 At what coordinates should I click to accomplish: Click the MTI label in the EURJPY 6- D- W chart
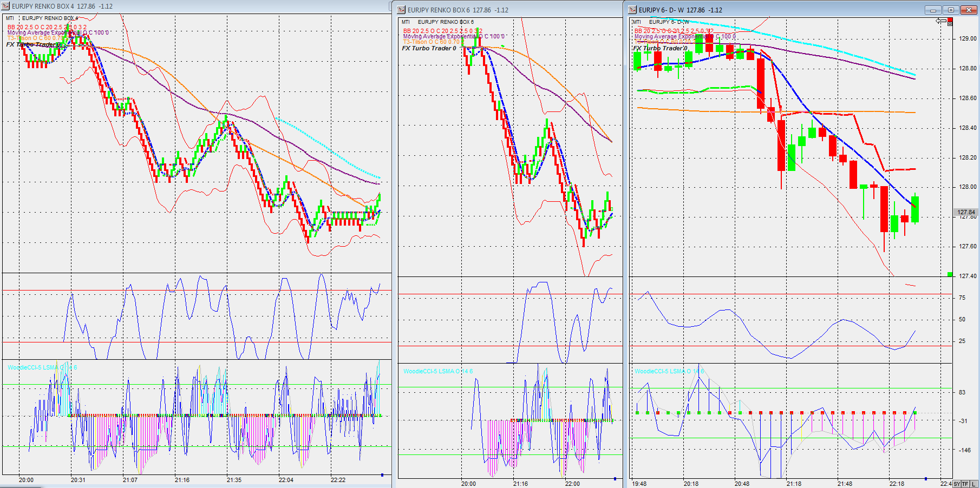pyautogui.click(x=637, y=22)
